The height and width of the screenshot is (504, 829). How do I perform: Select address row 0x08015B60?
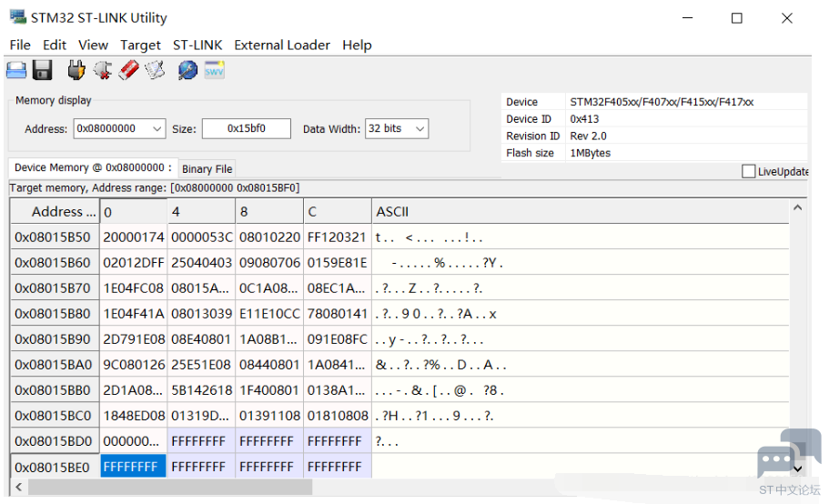53,263
